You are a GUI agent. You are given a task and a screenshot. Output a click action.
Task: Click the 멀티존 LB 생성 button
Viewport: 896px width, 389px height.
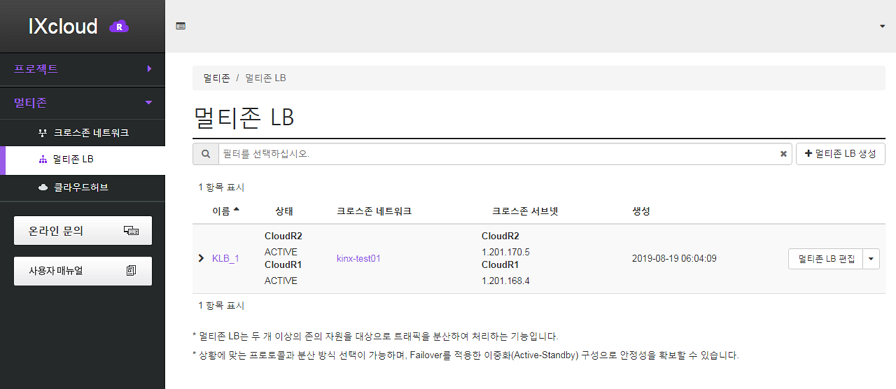tap(841, 154)
